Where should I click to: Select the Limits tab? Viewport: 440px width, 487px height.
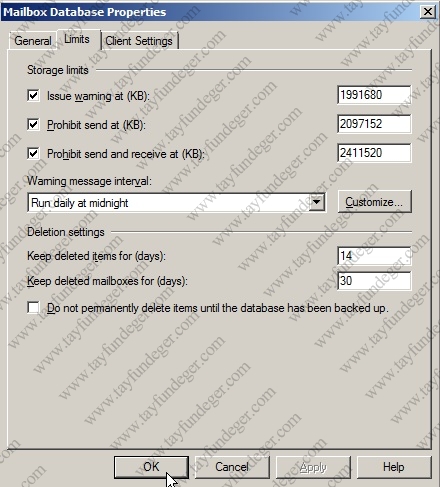[77, 39]
